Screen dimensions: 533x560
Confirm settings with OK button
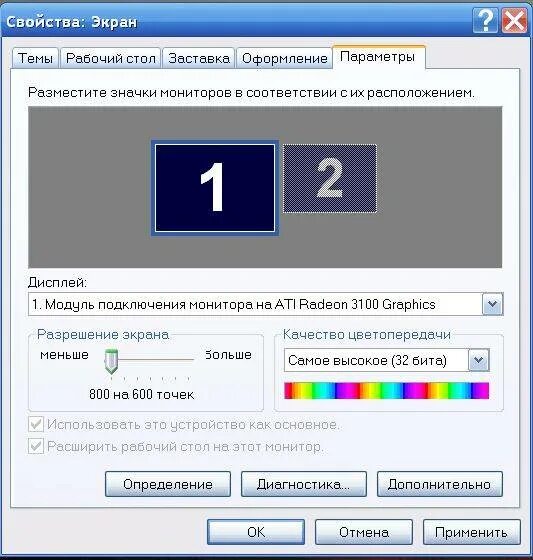click(256, 532)
